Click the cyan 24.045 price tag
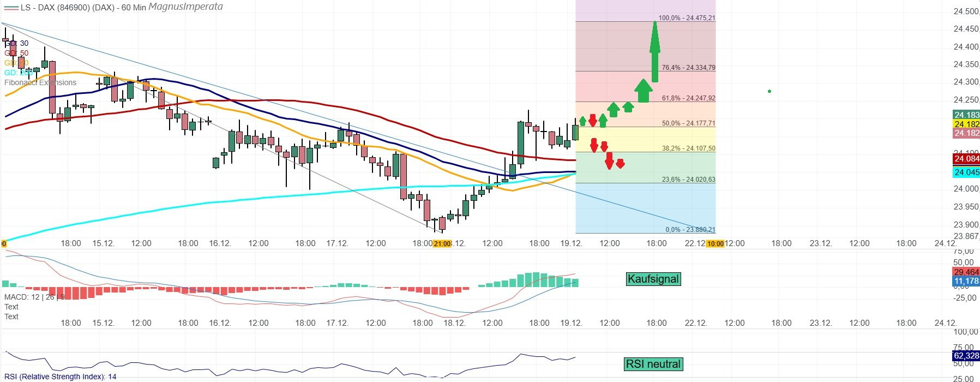This screenshot has width=980, height=382. click(966, 172)
